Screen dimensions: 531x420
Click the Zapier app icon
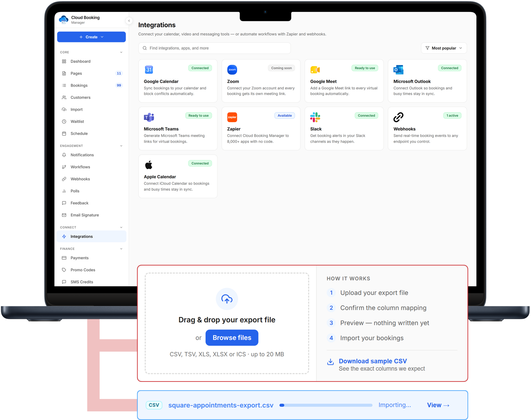(232, 117)
